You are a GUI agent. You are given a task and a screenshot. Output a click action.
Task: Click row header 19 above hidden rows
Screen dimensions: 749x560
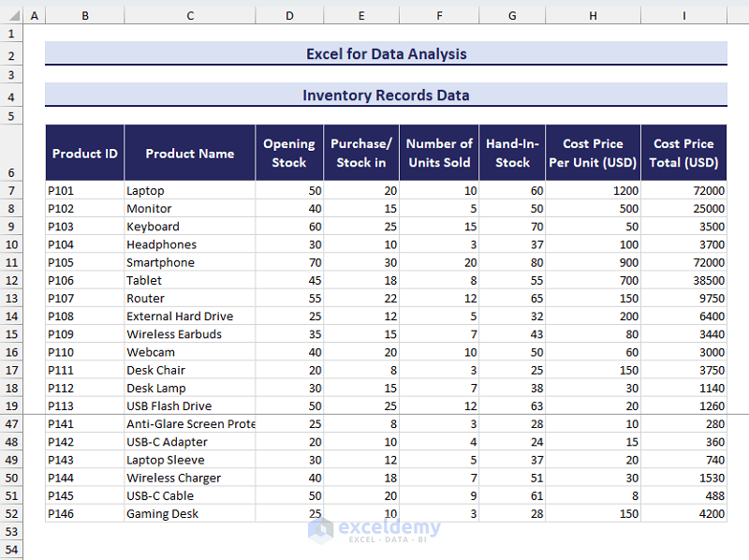pos(10,405)
